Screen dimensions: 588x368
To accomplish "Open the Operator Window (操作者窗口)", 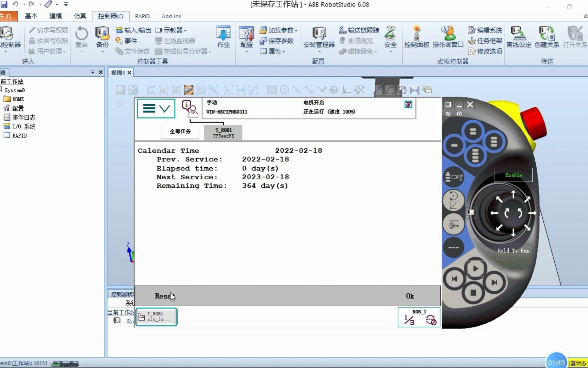I will point(448,37).
